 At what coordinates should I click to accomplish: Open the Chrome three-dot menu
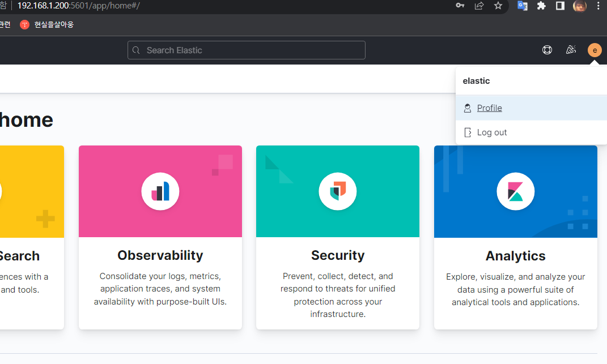tap(598, 6)
